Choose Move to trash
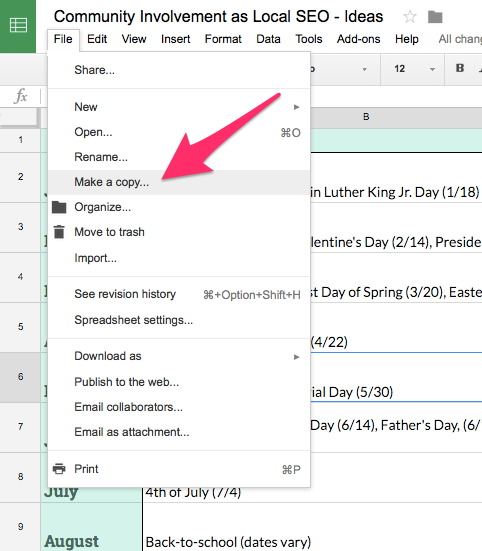This screenshot has height=551, width=482. pos(179,232)
